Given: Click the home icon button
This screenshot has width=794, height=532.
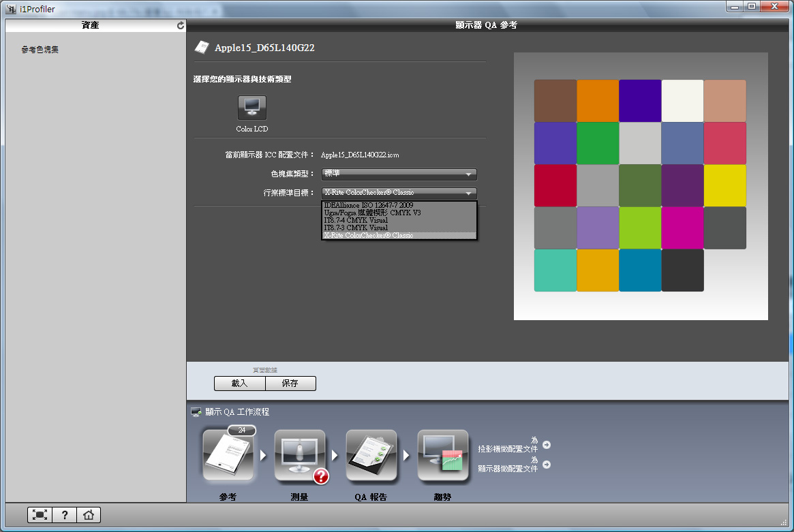Looking at the screenshot, I should coord(88,515).
